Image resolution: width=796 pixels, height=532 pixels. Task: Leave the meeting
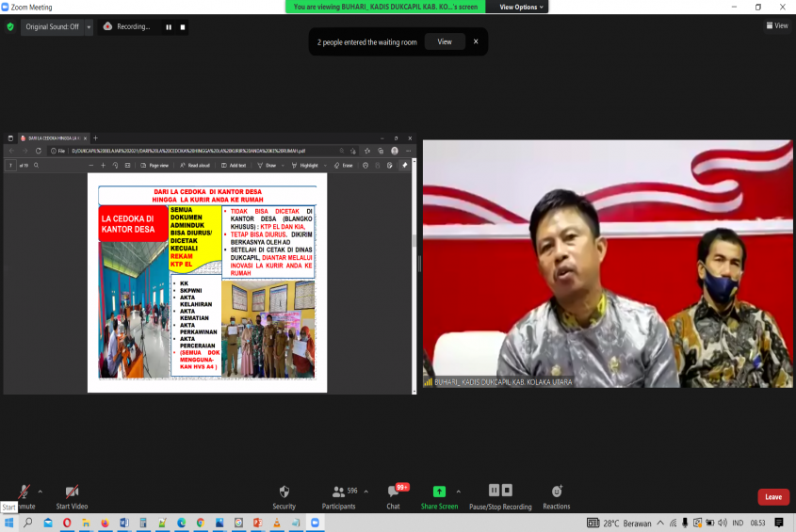pos(772,496)
